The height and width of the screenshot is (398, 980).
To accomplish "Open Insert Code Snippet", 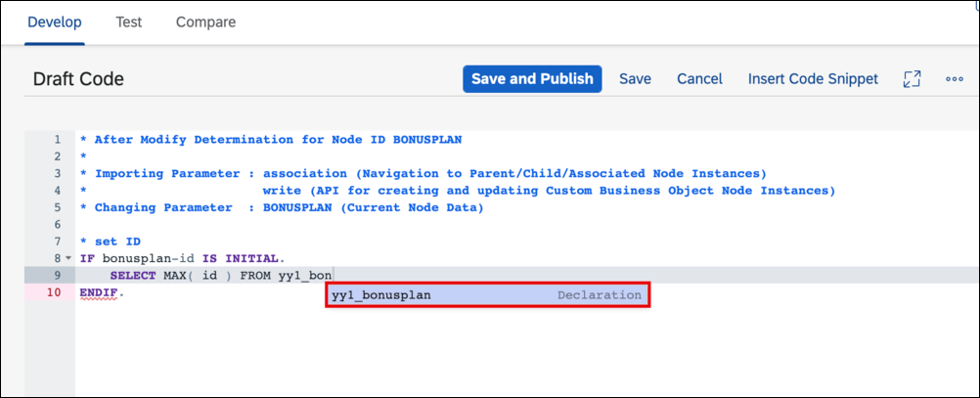I will 813,79.
